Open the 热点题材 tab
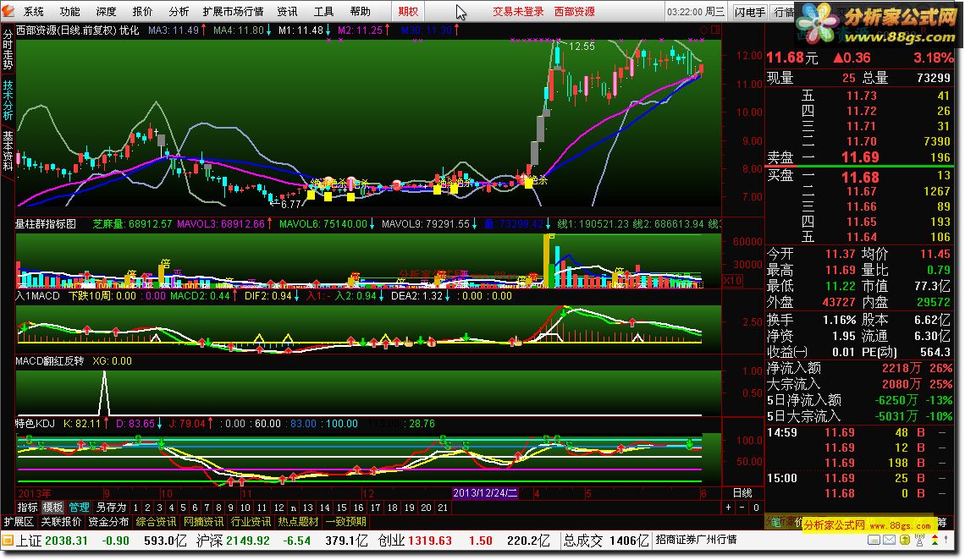 coord(299,522)
